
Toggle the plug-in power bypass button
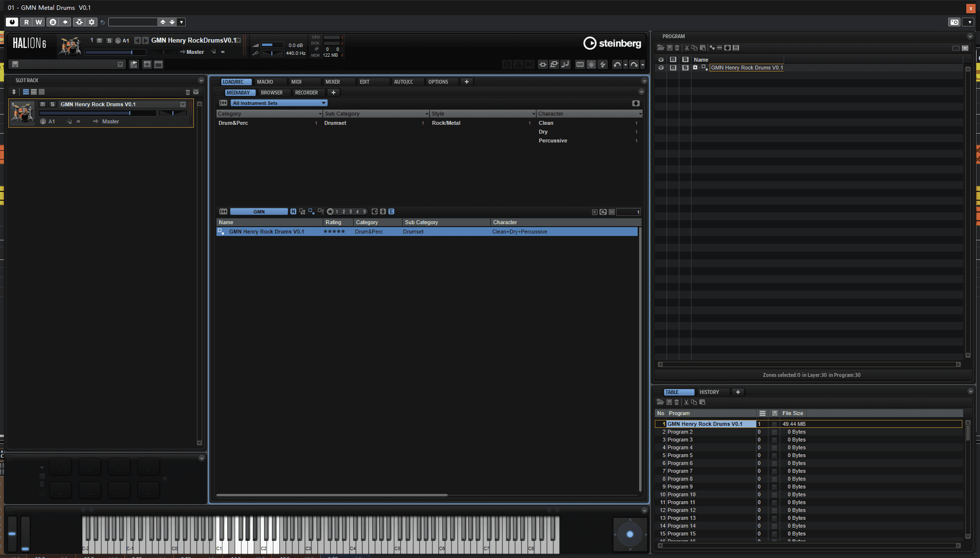(x=12, y=22)
